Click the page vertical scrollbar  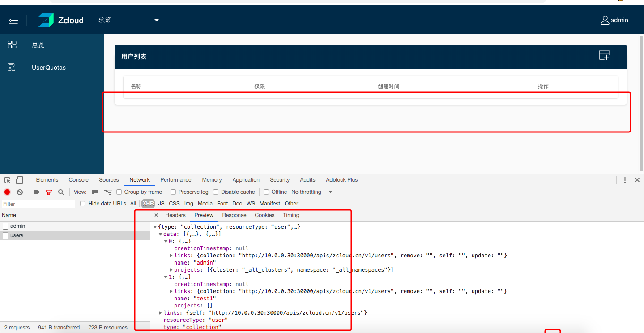641,104
